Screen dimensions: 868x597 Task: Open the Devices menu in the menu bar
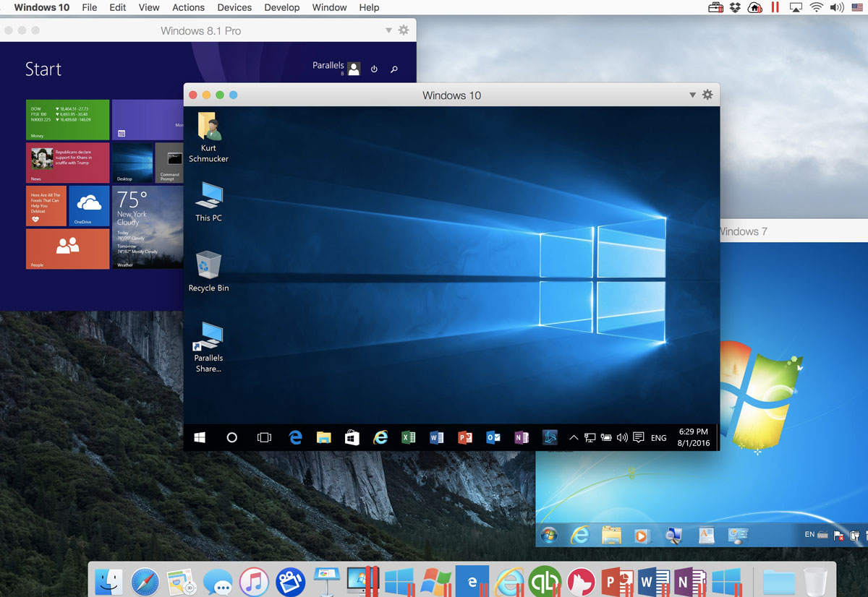point(234,7)
